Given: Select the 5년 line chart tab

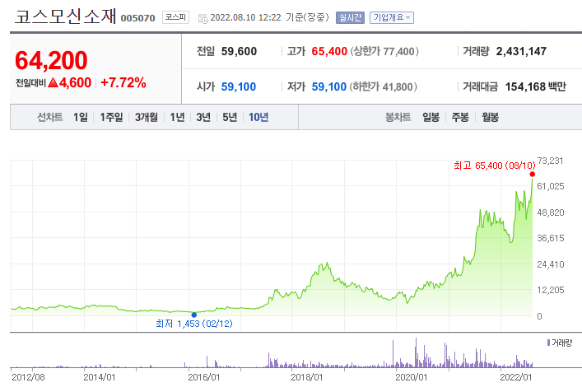Looking at the screenshot, I should coord(230,117).
